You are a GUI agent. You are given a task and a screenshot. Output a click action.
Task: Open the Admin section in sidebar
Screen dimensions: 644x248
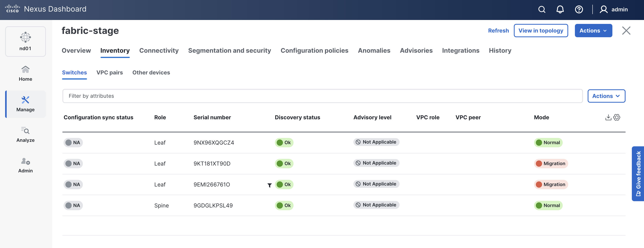tap(26, 165)
